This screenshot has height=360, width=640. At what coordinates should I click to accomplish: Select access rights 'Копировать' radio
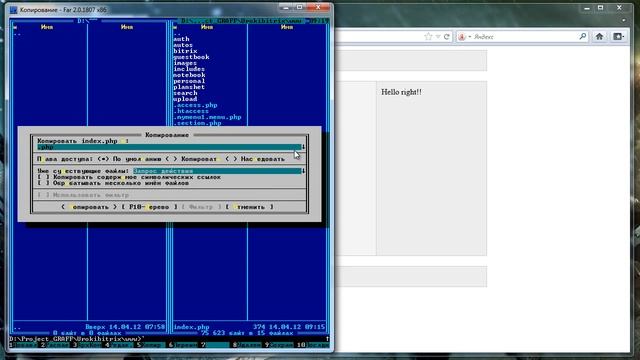coord(193,159)
